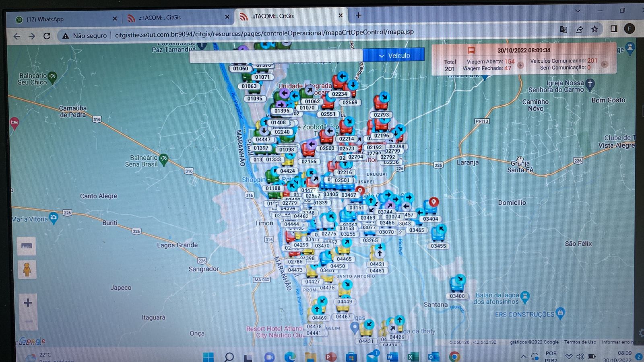Click the bus icon in the status panel
The height and width of the screenshot is (362, 644).
(x=471, y=50)
